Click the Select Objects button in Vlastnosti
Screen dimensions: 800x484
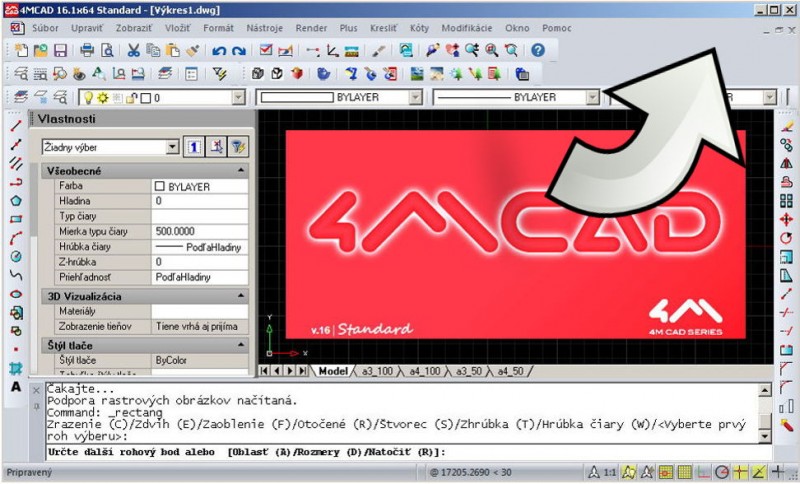(x=217, y=147)
